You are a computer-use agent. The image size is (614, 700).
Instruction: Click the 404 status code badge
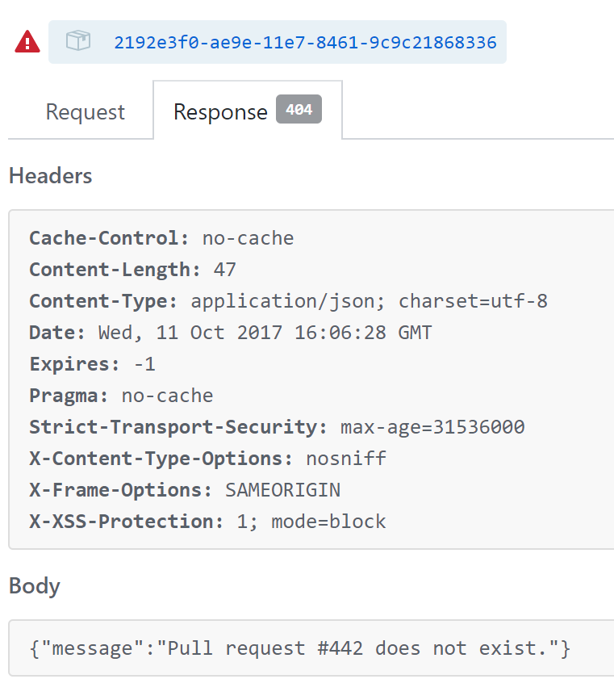point(299,110)
